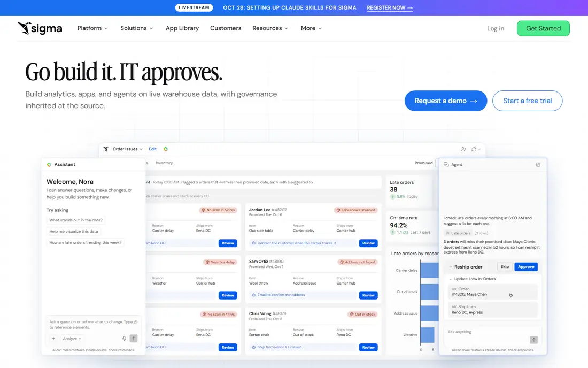
Task: Review the No scan in 52 hrs order
Action: (228, 243)
